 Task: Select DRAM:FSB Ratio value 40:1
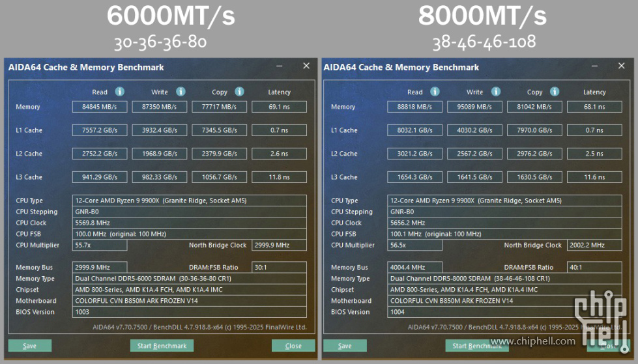click(x=594, y=267)
